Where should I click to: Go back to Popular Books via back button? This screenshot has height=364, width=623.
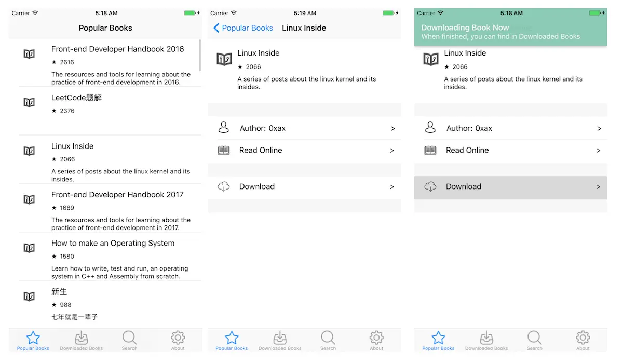tap(243, 28)
